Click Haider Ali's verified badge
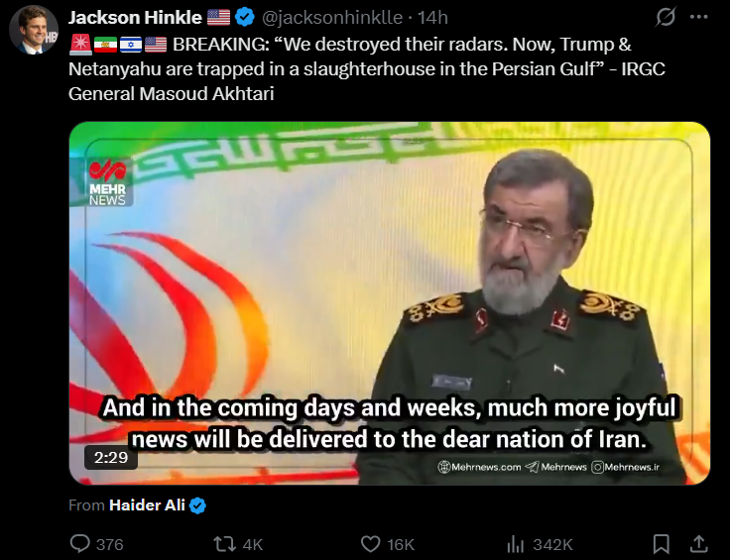This screenshot has height=560, width=730. (x=197, y=505)
